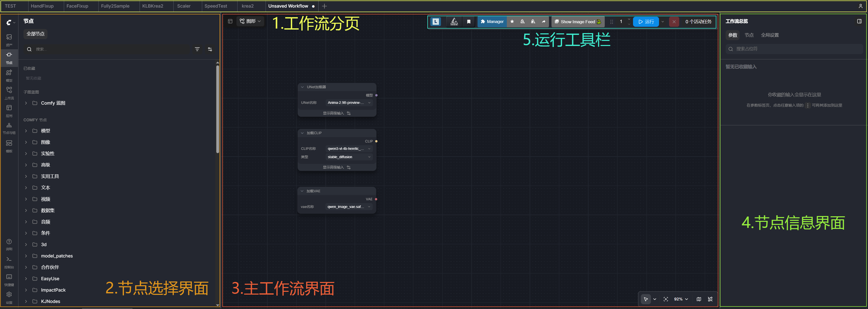Add a new workflow tab with plus
Image resolution: width=868 pixels, height=309 pixels.
pyautogui.click(x=324, y=6)
